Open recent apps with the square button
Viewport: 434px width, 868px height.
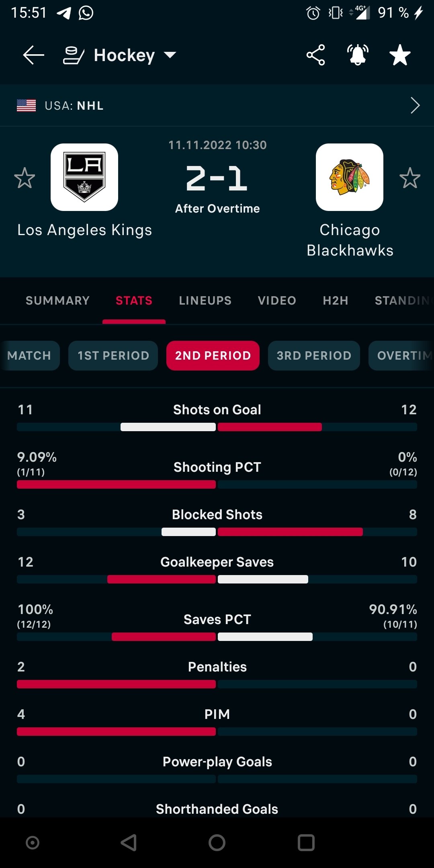(306, 843)
